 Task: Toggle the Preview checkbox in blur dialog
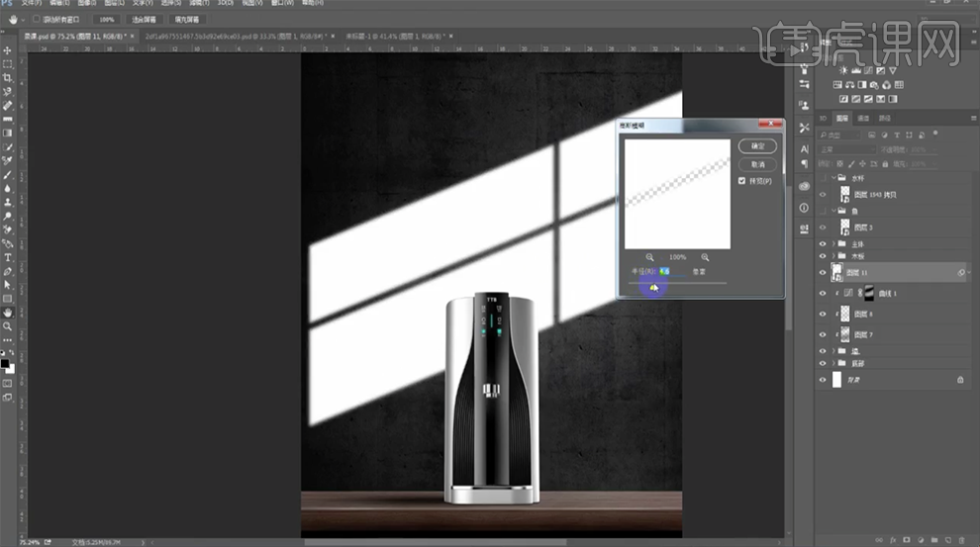[x=741, y=181]
